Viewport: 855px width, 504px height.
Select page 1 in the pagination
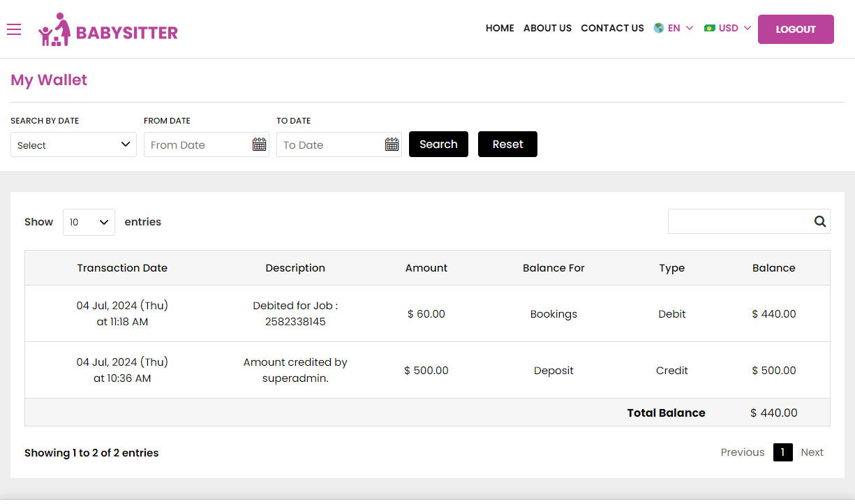(782, 452)
